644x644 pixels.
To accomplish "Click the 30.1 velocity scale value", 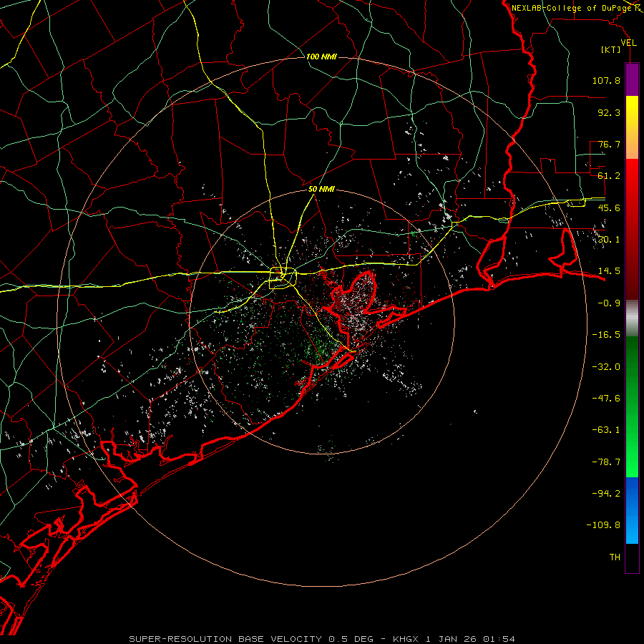I will pos(609,240).
